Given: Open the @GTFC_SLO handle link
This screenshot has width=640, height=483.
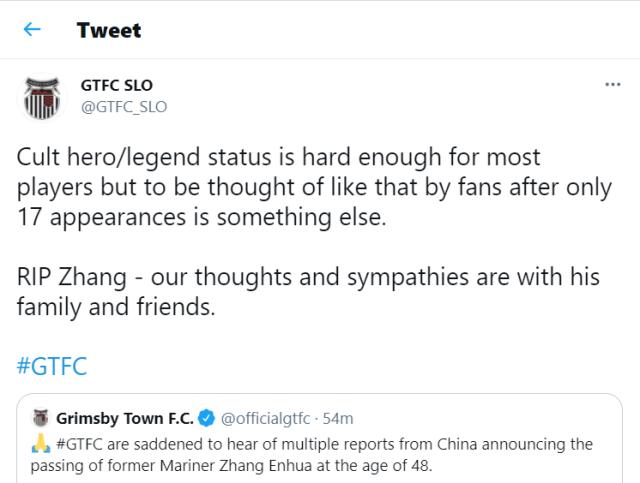Looking at the screenshot, I should 123,106.
